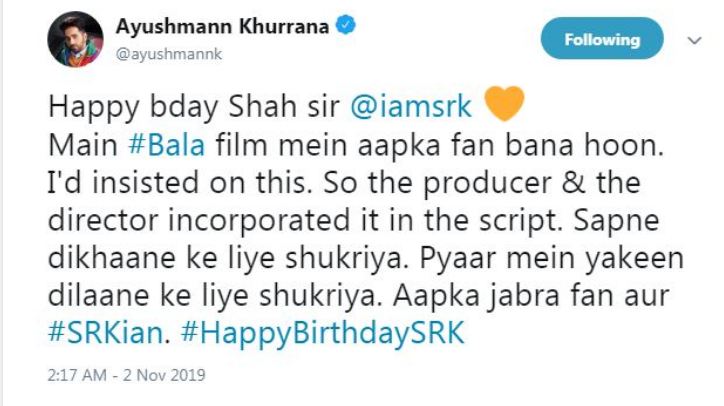
Task: Open the @iamsrk mention link
Action: pyautogui.click(x=411, y=107)
